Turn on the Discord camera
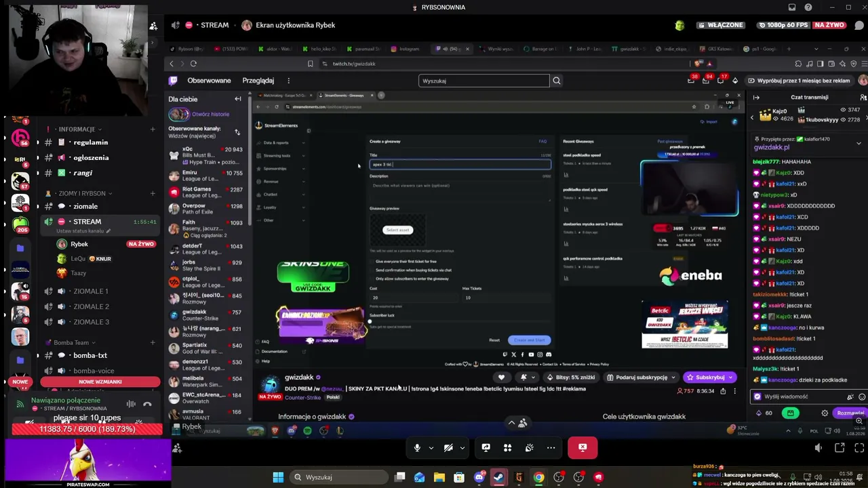 (x=448, y=447)
